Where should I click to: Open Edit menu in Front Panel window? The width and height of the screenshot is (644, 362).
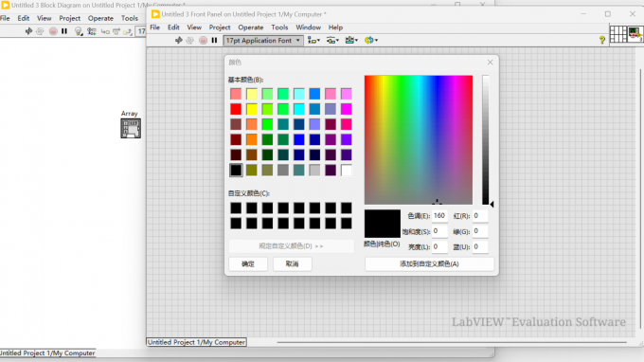pos(173,27)
